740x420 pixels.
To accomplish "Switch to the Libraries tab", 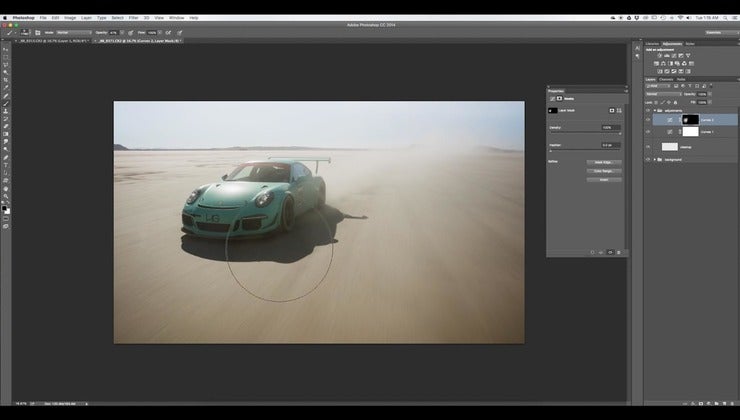I will pos(652,43).
